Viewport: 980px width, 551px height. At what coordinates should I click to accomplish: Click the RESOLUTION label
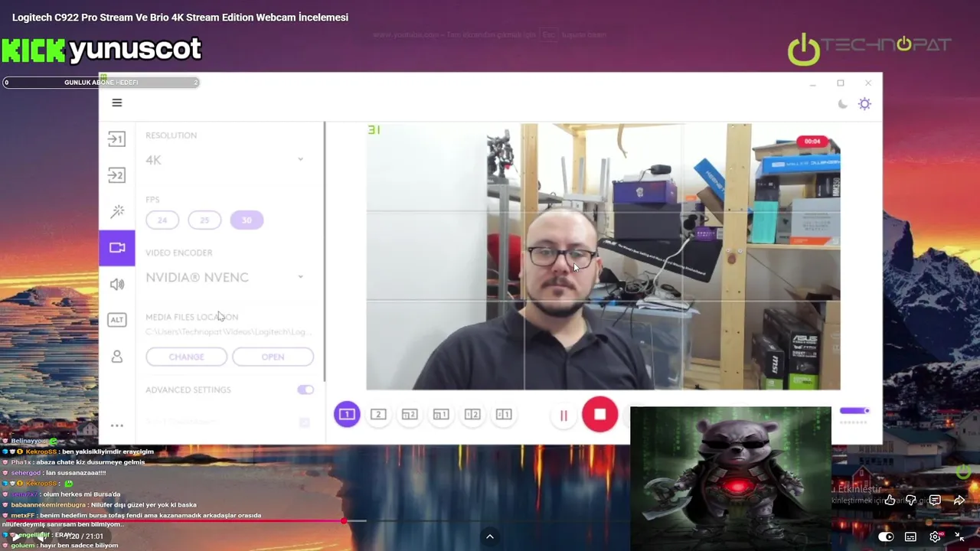(x=171, y=135)
